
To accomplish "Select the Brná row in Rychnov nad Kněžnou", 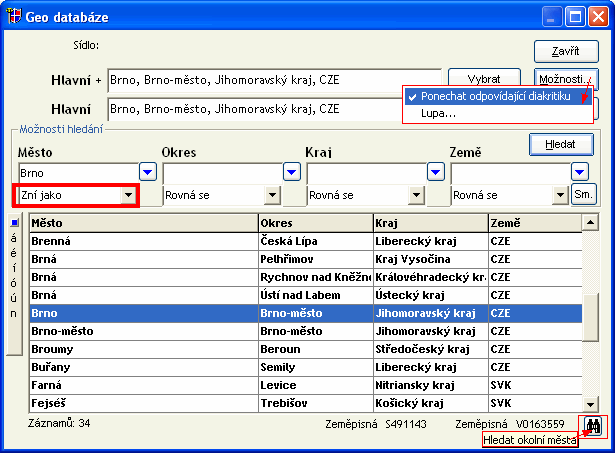I will tap(306, 277).
